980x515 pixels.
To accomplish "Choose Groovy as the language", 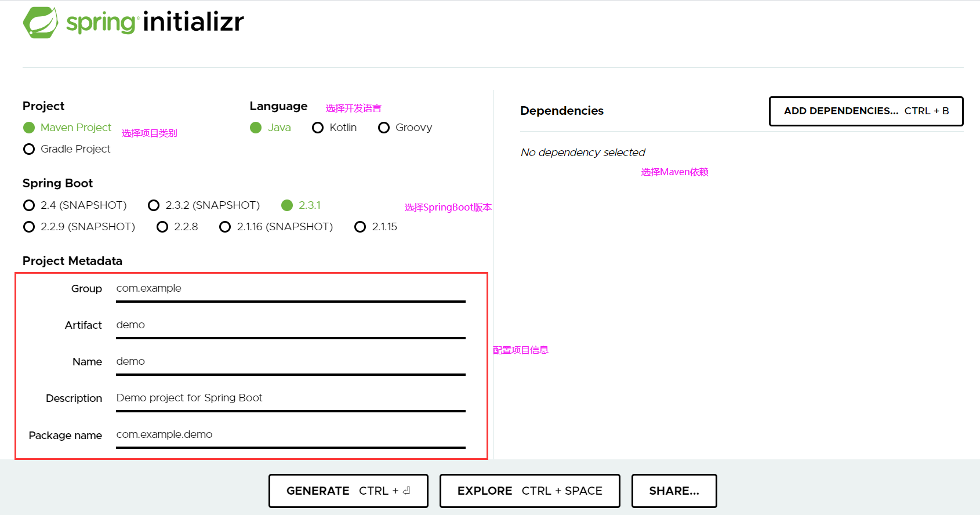I will 405,128.
